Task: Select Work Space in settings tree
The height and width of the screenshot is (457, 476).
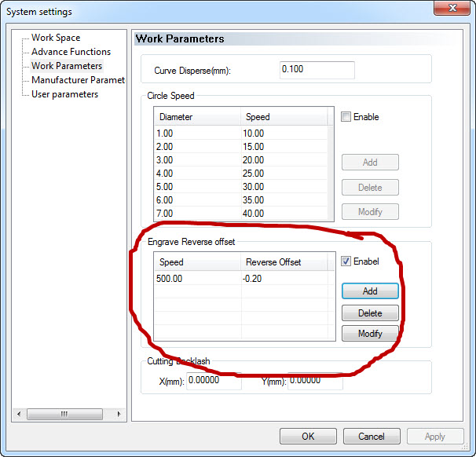Action: [55, 38]
